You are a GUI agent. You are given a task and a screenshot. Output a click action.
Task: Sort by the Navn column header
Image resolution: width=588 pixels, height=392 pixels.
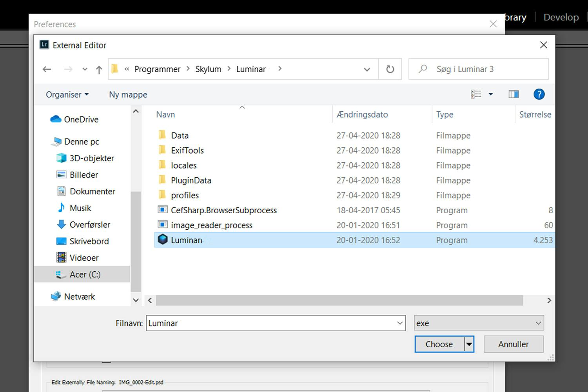coord(165,114)
